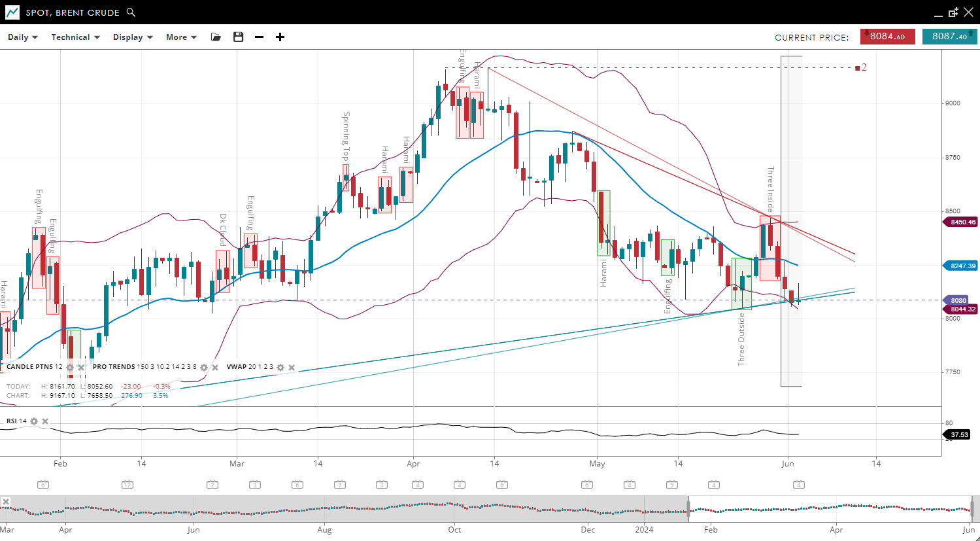The width and height of the screenshot is (980, 541).
Task: Zoom in using the plus icon
Action: (x=280, y=37)
